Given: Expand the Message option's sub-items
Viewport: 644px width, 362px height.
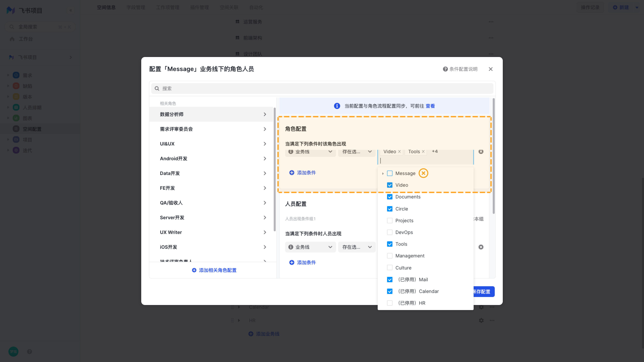Looking at the screenshot, I should [x=383, y=173].
